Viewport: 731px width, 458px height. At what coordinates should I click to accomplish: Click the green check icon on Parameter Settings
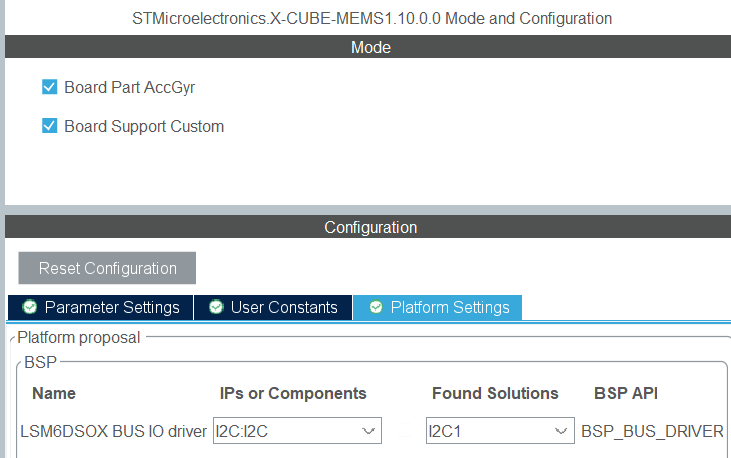(30, 307)
